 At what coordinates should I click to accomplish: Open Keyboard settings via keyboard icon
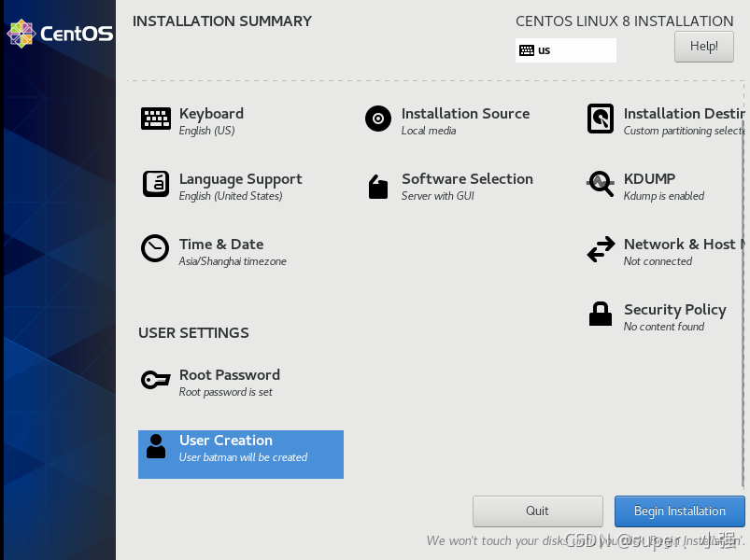pyautogui.click(x=155, y=118)
